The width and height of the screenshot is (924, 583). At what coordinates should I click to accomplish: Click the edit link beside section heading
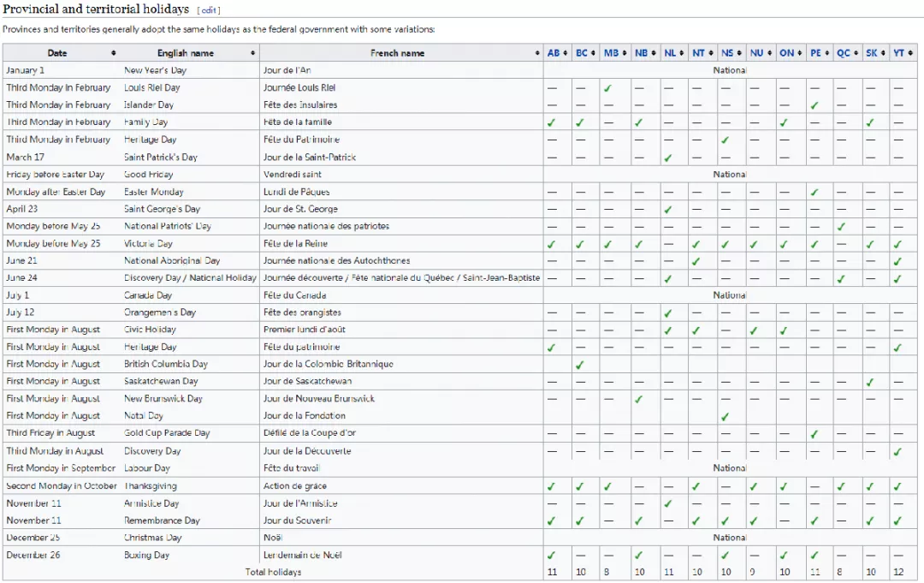[x=209, y=10]
